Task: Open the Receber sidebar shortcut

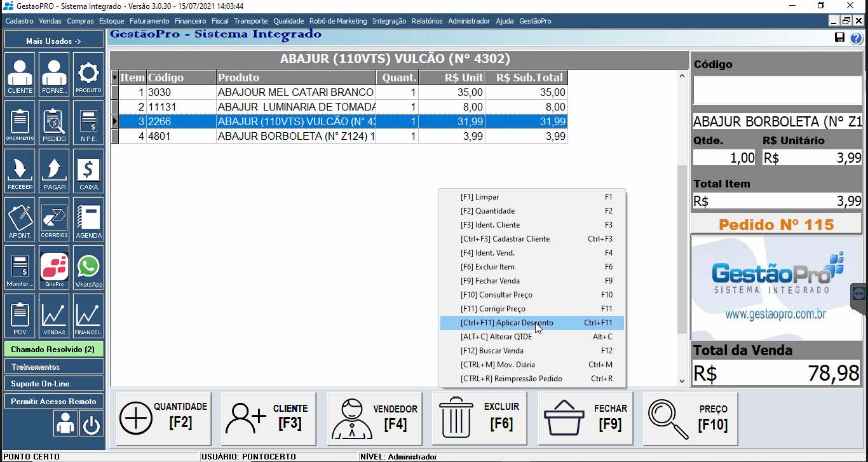Action: pyautogui.click(x=21, y=171)
